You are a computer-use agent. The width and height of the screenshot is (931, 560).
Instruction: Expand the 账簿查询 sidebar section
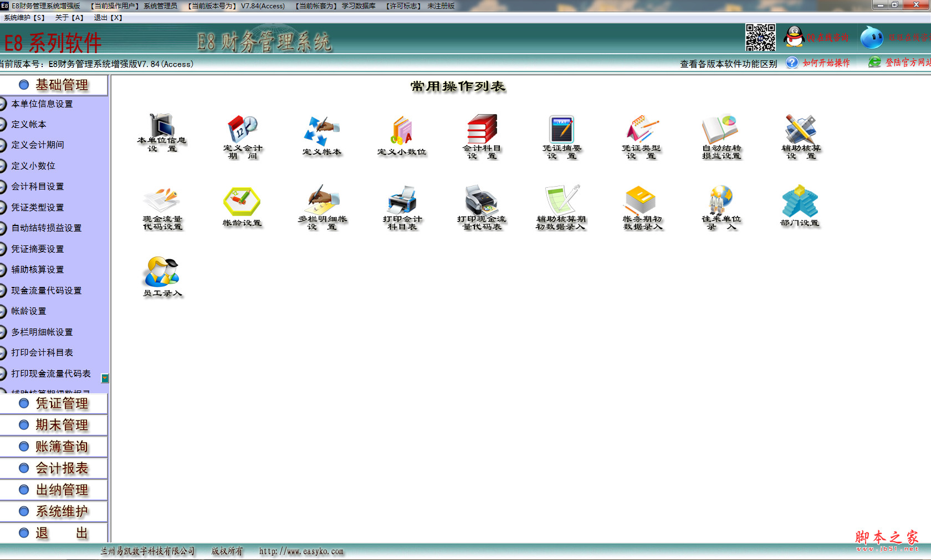[54, 446]
